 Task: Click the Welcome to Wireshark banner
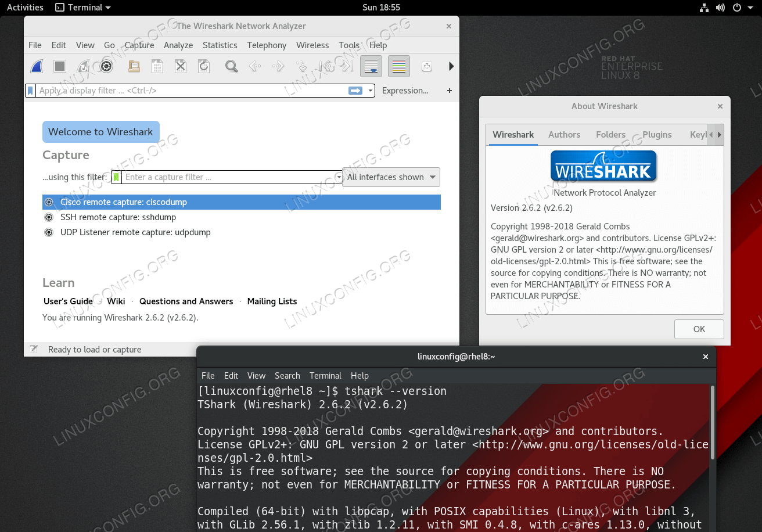(100, 132)
